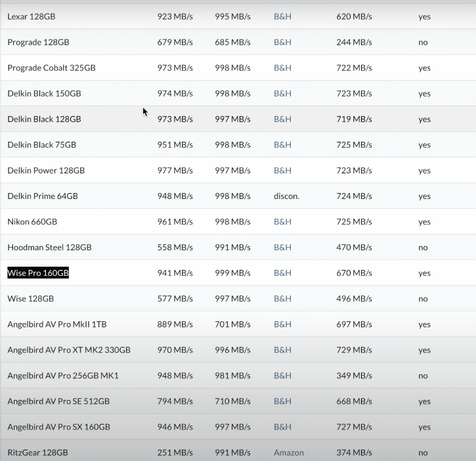Open B&H link for Wise Pro 160GB

coord(282,273)
